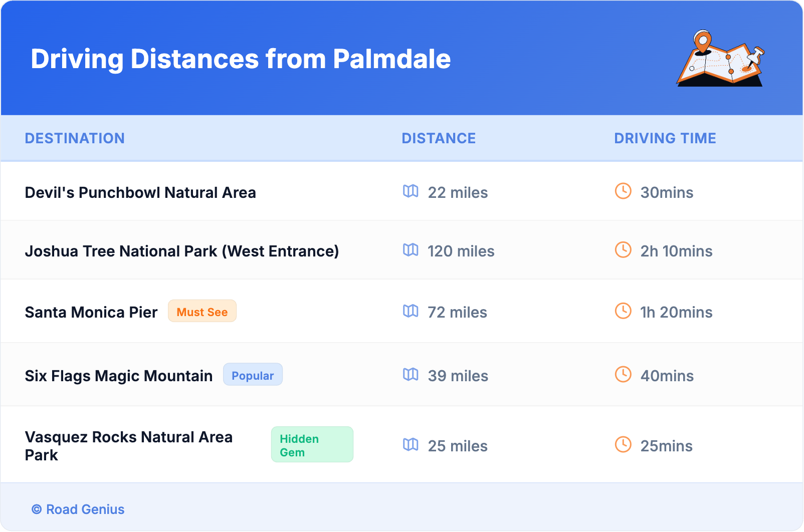Image resolution: width=804 pixels, height=532 pixels.
Task: Click the clock icon next to 1h 20mins
Action: (623, 311)
